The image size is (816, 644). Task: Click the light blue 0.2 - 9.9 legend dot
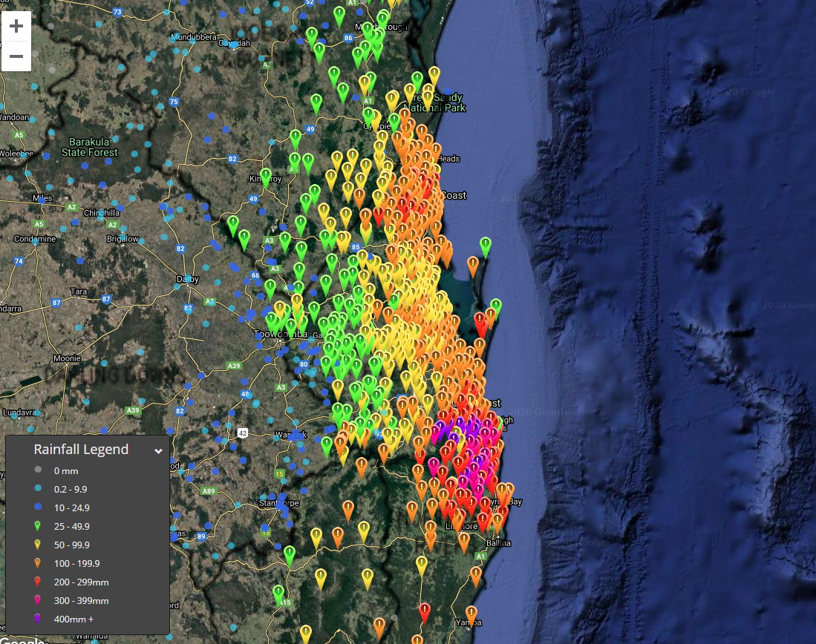tap(37, 488)
